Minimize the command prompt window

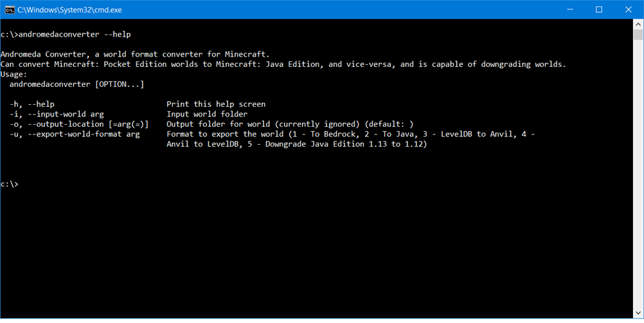tap(569, 9)
